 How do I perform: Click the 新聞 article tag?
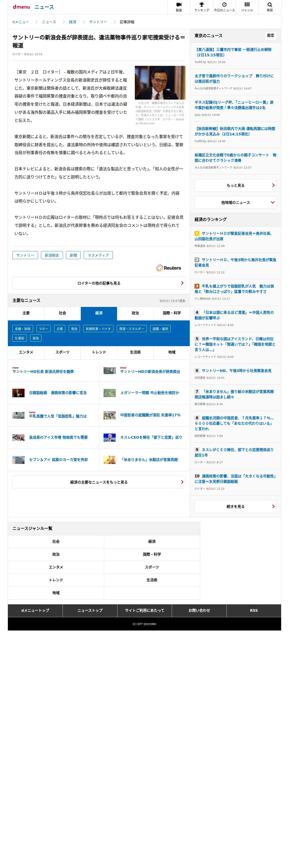73,255
